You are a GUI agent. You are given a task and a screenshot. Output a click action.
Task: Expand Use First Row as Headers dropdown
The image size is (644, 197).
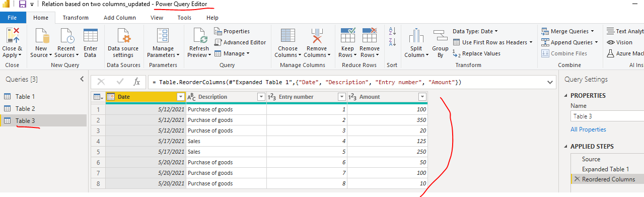click(531, 43)
